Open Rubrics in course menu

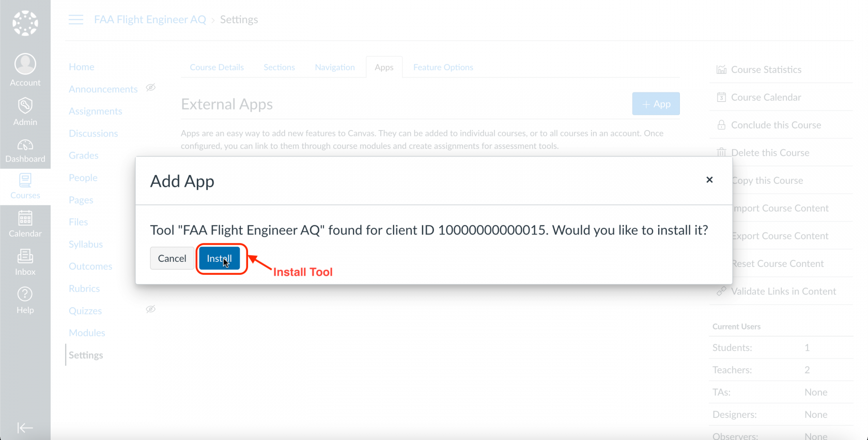[84, 289]
